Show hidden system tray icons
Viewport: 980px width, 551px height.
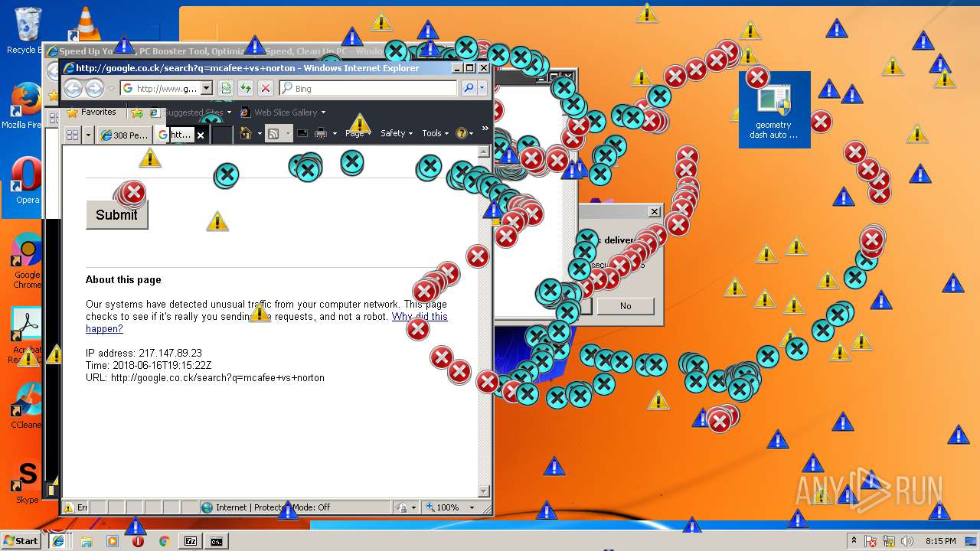click(854, 541)
